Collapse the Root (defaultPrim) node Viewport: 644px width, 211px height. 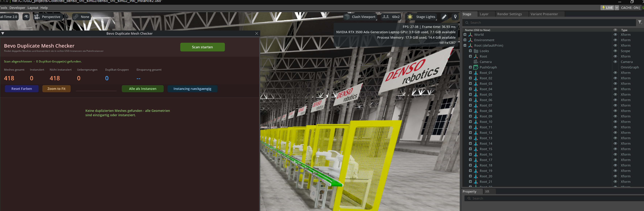[465, 46]
